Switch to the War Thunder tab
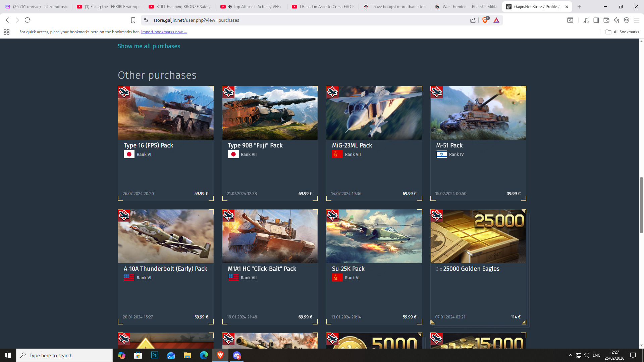The width and height of the screenshot is (644, 362). (x=466, y=7)
